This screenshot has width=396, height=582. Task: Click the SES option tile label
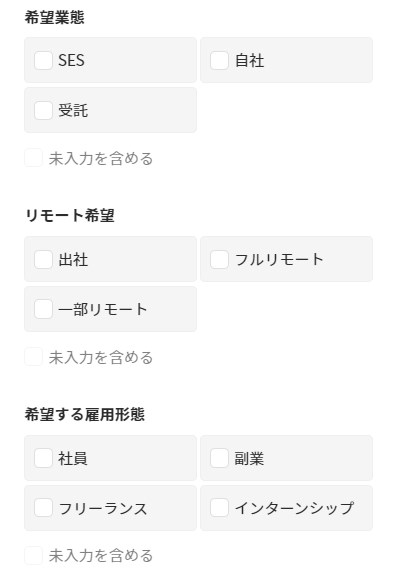pos(71,60)
